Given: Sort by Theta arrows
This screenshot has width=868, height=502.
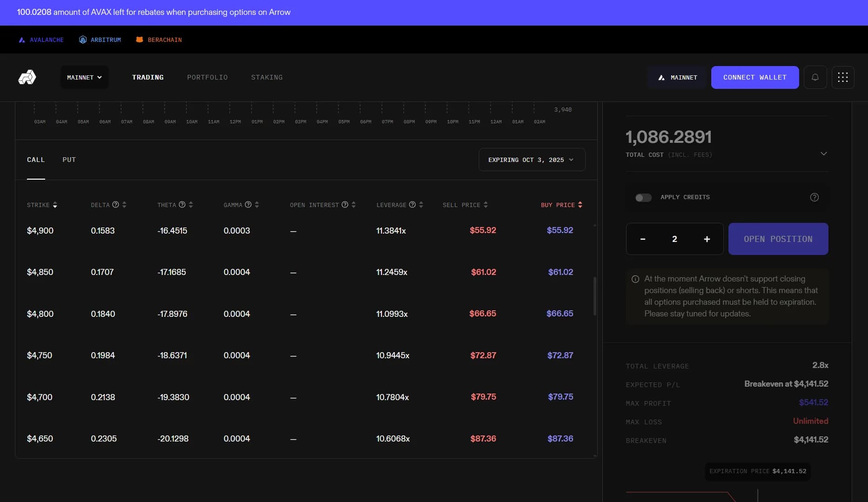Looking at the screenshot, I should click(x=191, y=205).
